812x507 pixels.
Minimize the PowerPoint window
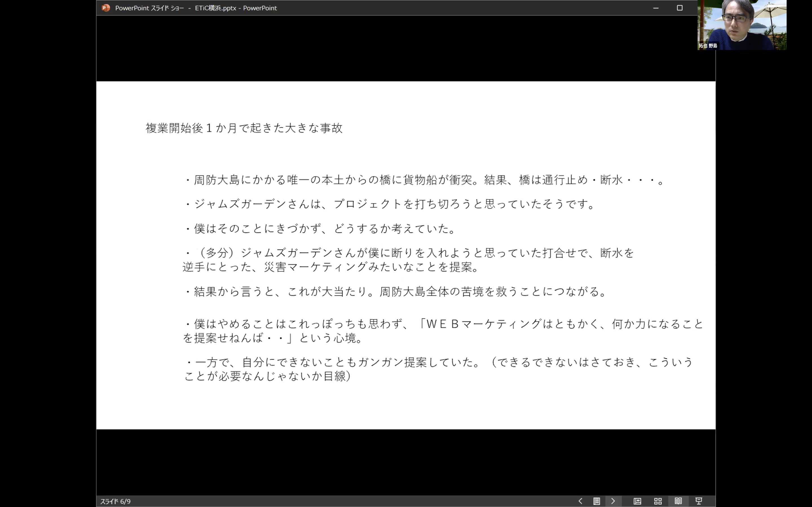(x=657, y=8)
